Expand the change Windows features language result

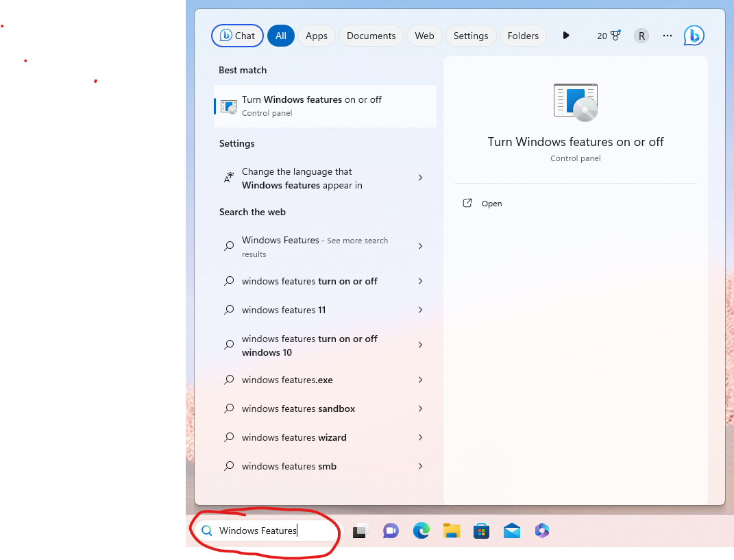pos(419,178)
